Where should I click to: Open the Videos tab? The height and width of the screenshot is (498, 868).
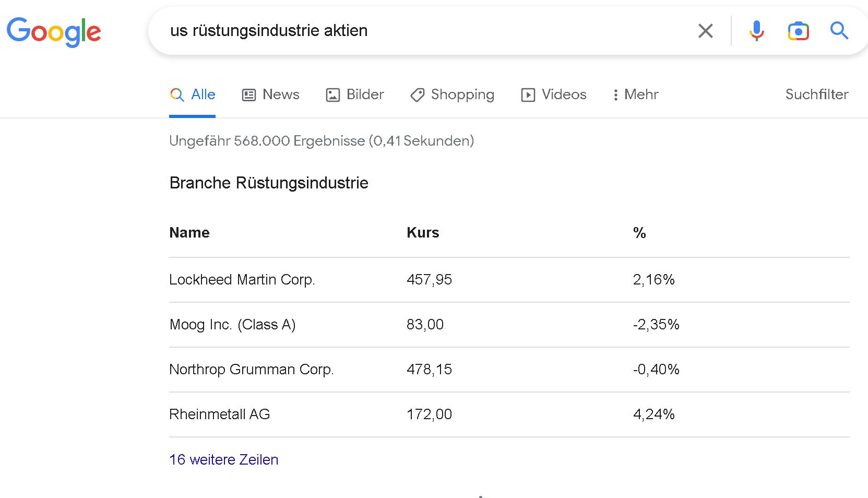click(x=554, y=94)
